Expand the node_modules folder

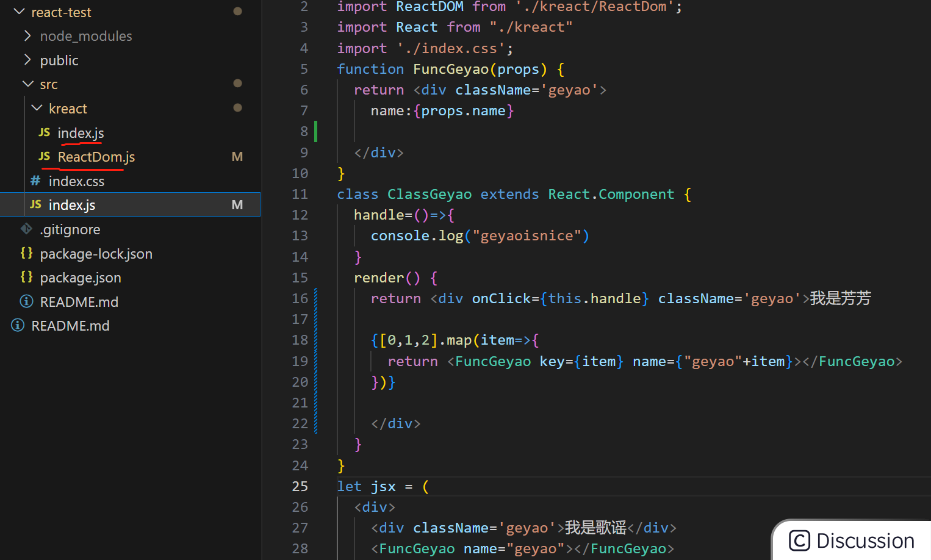pyautogui.click(x=27, y=35)
